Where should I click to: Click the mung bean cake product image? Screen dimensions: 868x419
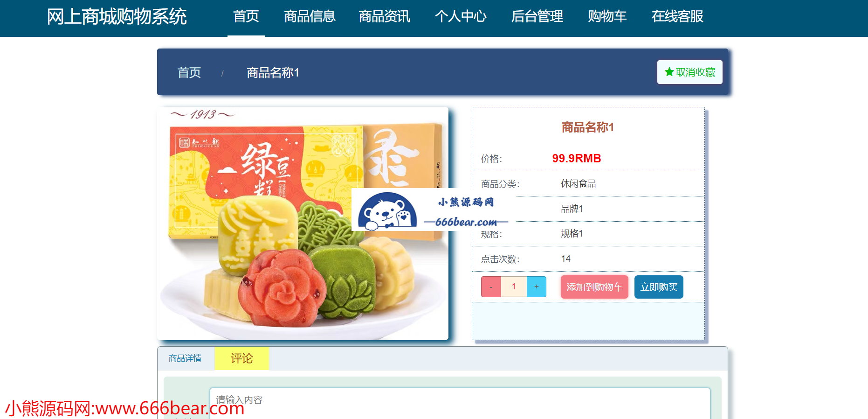point(303,223)
